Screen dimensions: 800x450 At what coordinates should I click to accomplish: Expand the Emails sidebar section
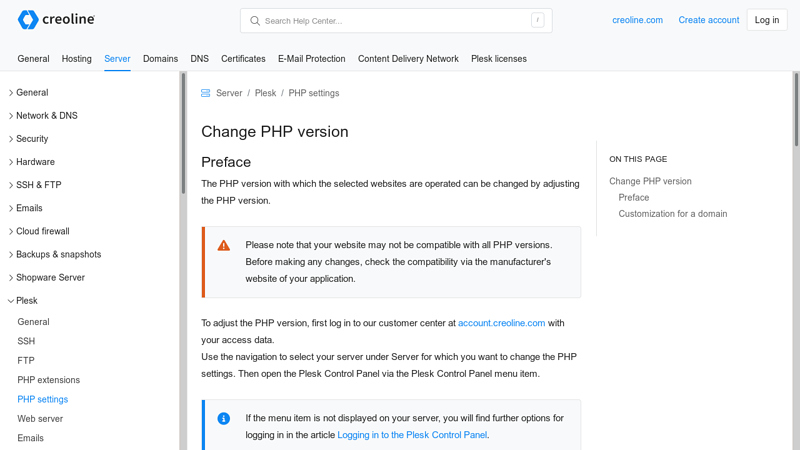pyautogui.click(x=26, y=208)
